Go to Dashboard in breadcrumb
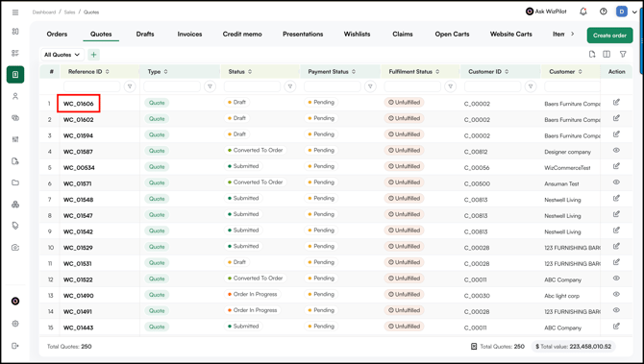Screen dimensions: 644x364 coord(44,12)
